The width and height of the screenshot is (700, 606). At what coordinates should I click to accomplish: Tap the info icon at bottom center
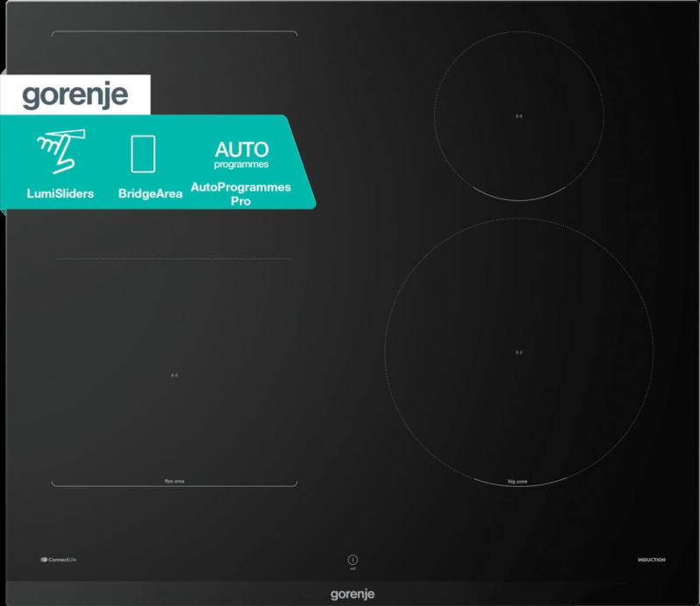pyautogui.click(x=353, y=560)
